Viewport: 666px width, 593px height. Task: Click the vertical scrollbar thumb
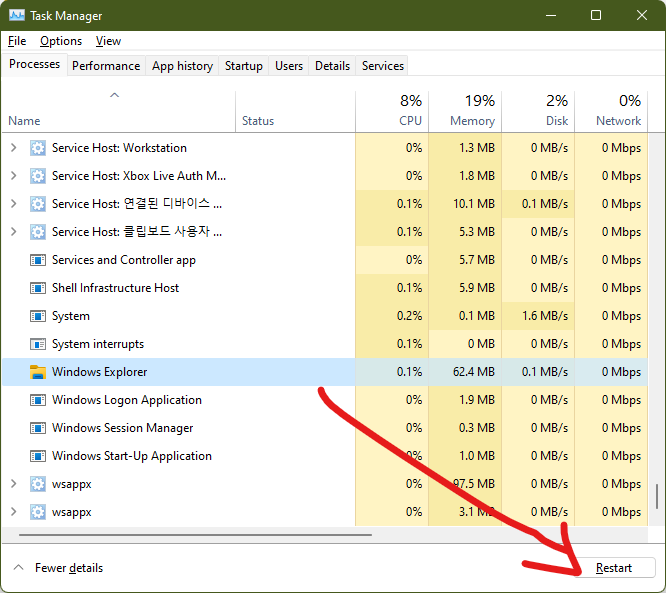tap(657, 496)
